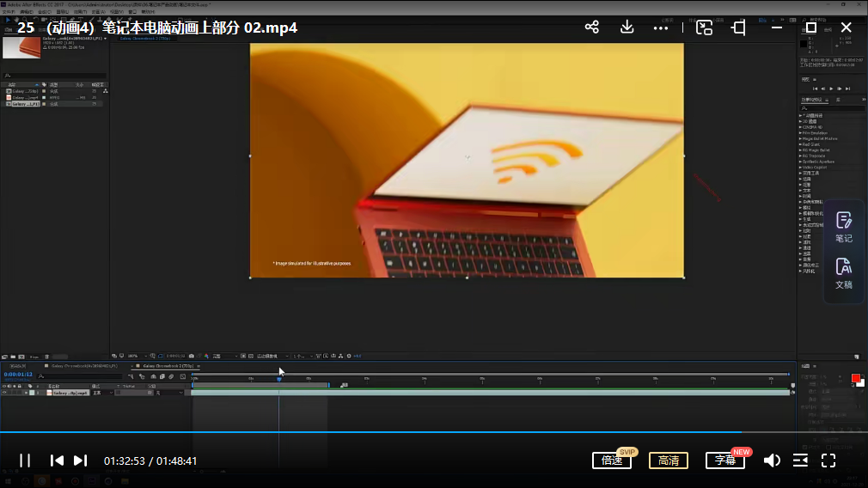Switch to the Galaxy Chromebook 2 (720p) timeline tab
Image resolution: width=868 pixels, height=488 pixels.
pos(168,366)
